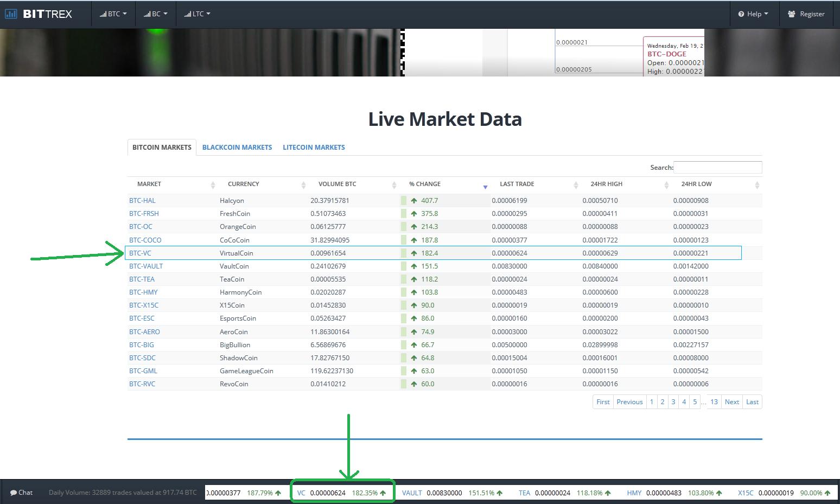Click the up arrow beside 74.9

click(x=414, y=331)
